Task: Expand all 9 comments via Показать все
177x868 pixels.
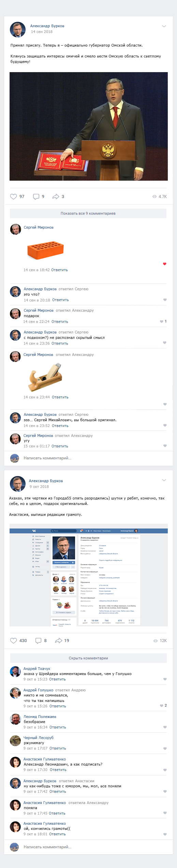Action: (x=88, y=213)
